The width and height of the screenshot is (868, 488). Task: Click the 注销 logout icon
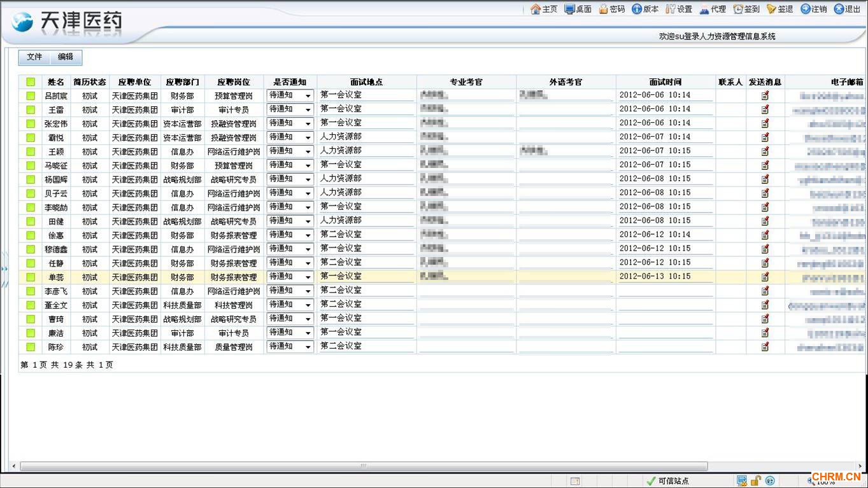tap(805, 10)
